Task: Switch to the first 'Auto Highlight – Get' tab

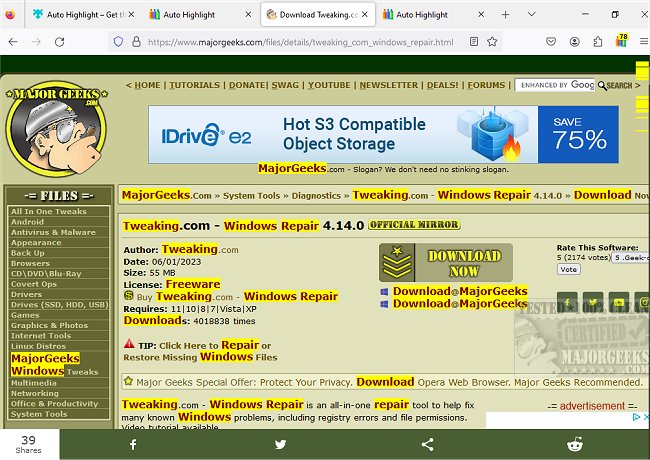Action: pos(81,15)
